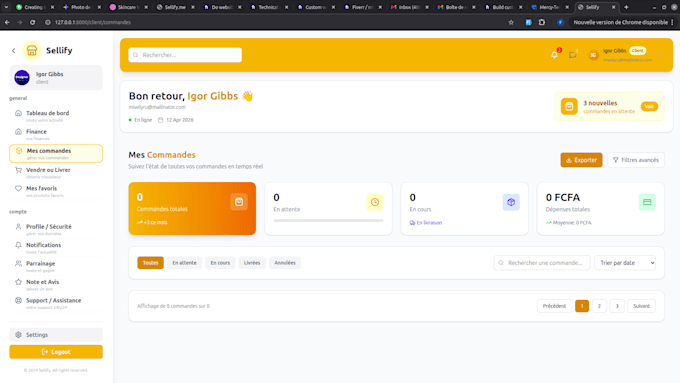Click bag icon on Commandes totales card

tap(239, 202)
